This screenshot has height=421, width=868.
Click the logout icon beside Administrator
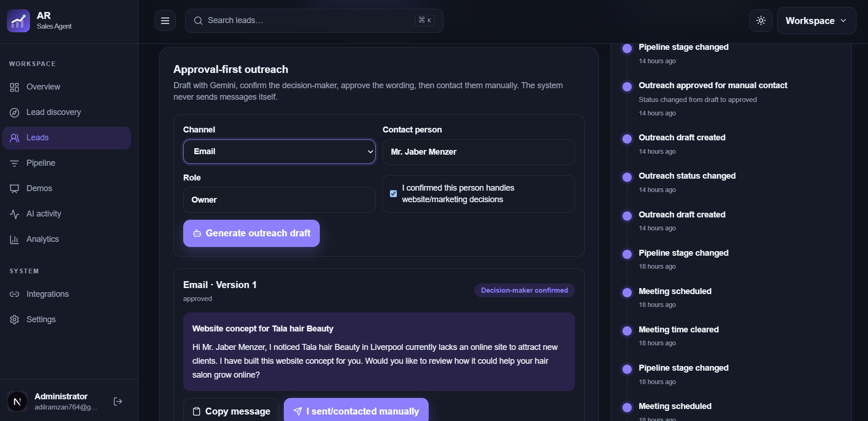pyautogui.click(x=118, y=402)
